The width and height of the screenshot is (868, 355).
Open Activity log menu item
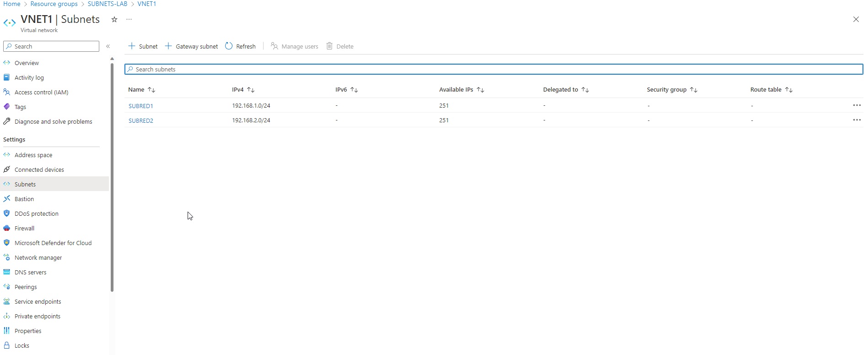click(x=29, y=77)
